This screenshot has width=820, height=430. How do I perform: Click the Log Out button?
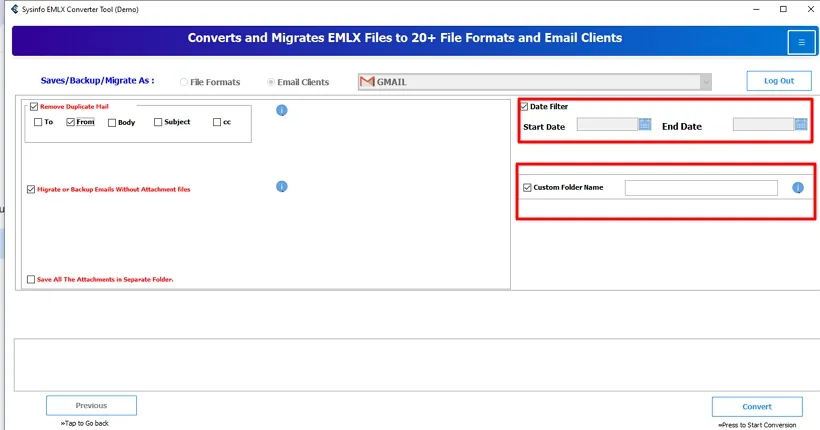pos(778,81)
